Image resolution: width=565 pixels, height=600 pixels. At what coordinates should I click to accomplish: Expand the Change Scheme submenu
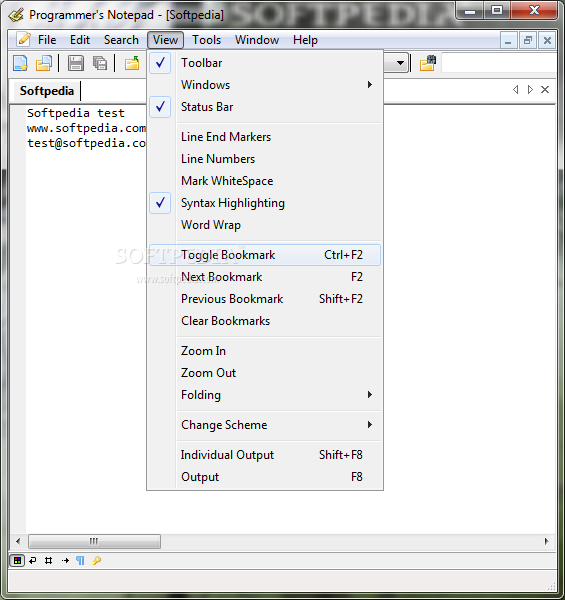(x=265, y=425)
